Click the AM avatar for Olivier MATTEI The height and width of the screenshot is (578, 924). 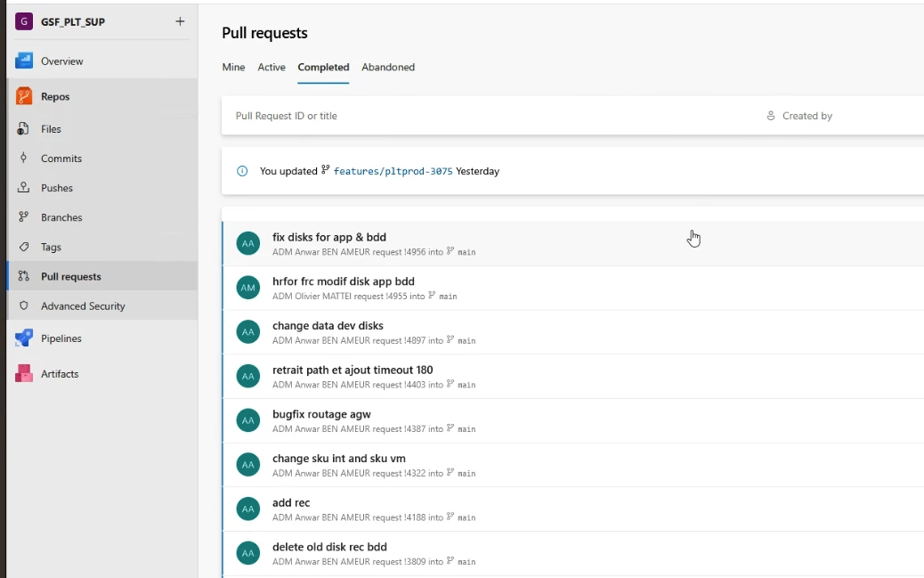click(248, 288)
